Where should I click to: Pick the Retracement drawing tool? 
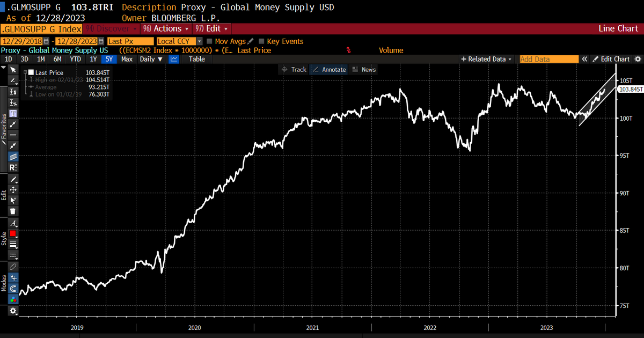12,166
